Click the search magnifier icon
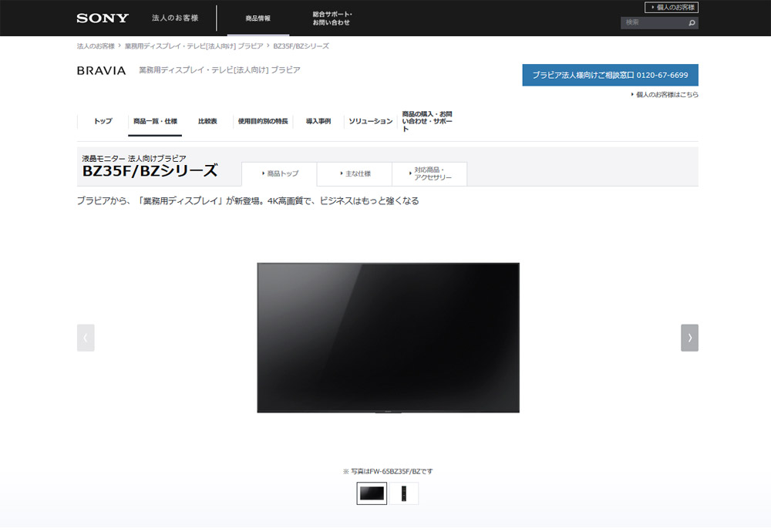Viewport: 771px width, 532px height. point(692,22)
